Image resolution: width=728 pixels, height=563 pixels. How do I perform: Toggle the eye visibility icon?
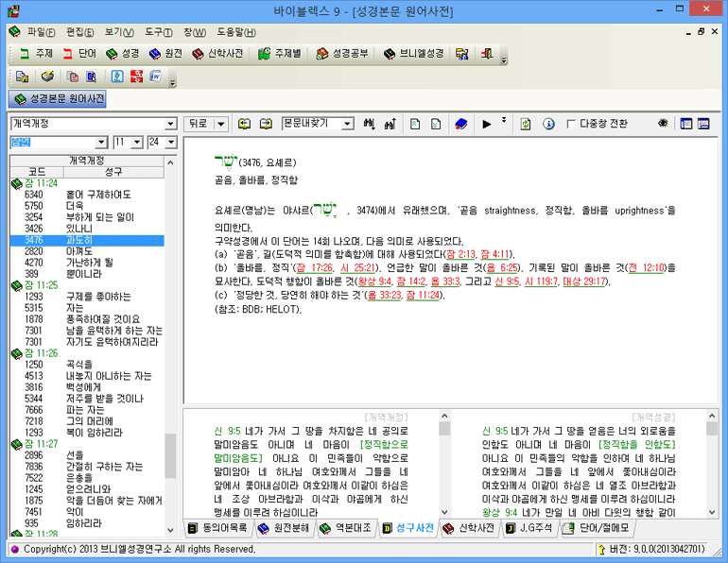click(663, 124)
